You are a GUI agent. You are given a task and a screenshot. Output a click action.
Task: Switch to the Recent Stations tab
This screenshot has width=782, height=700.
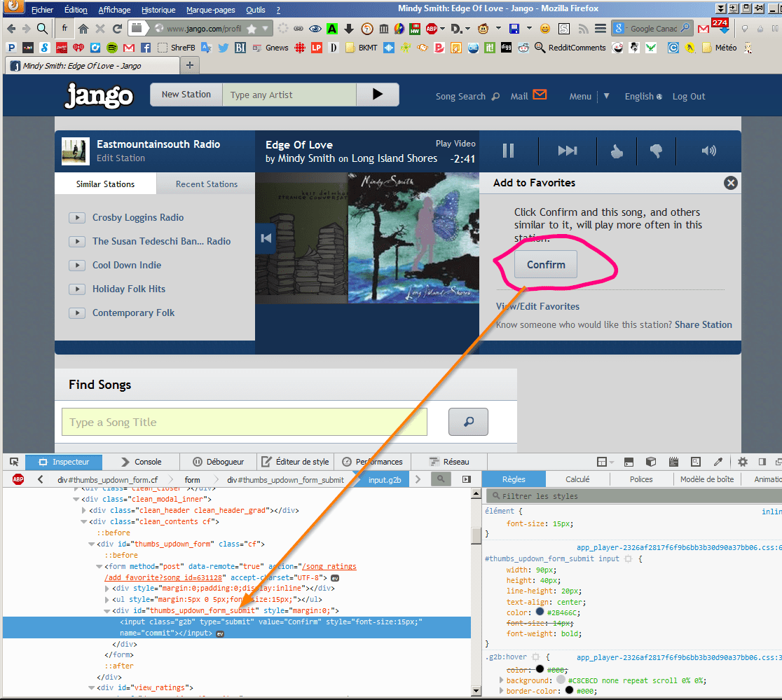click(x=205, y=183)
